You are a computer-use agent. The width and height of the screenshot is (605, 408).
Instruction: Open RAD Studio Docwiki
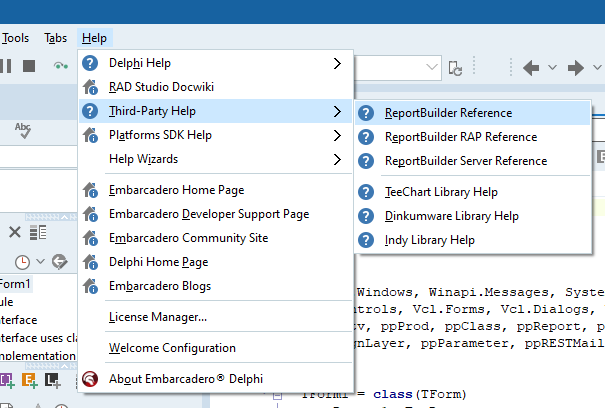click(x=216, y=87)
